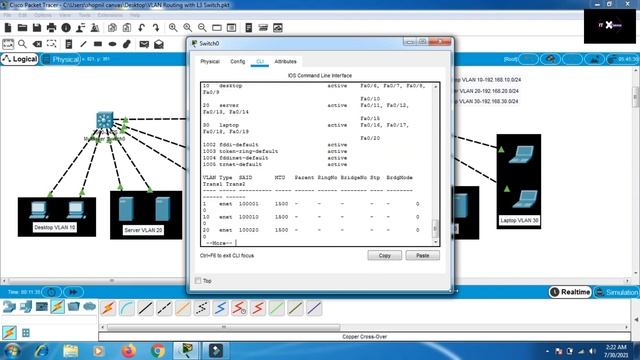Switch to Physical tab in Switch0 window
The width and height of the screenshot is (640, 360).
(x=210, y=62)
